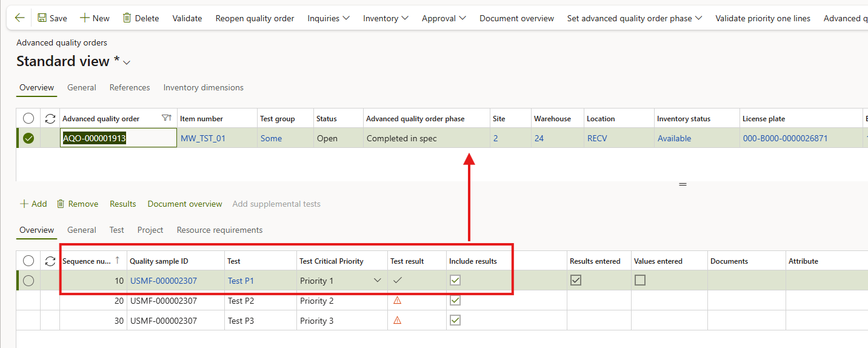
Task: Click the Advanced quality order ID field
Action: coord(118,138)
